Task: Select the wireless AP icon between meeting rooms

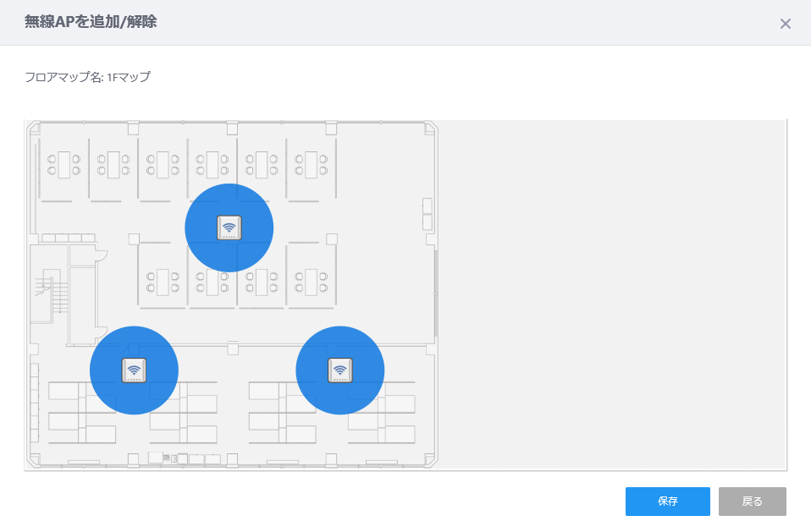Action: pyautogui.click(x=229, y=228)
